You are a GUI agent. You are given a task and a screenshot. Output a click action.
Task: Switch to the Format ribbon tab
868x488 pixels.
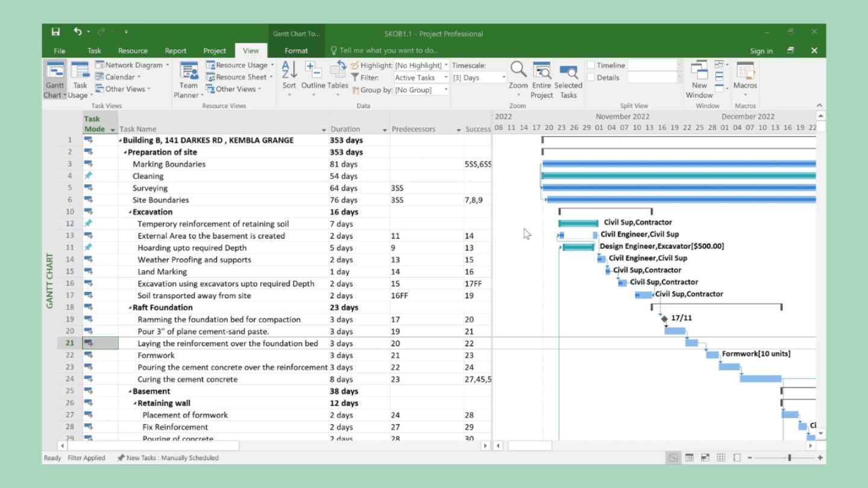(296, 51)
